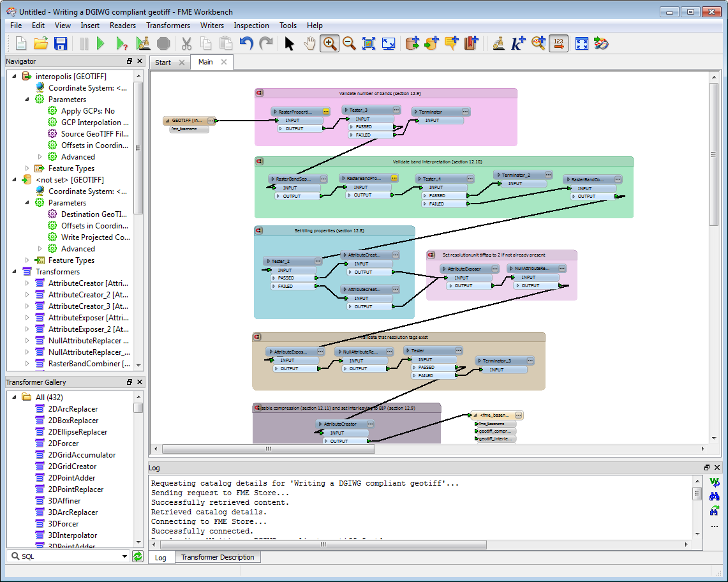Open the find binoculars icon in Log panel
Viewport: 728px width, 582px height.
[714, 496]
